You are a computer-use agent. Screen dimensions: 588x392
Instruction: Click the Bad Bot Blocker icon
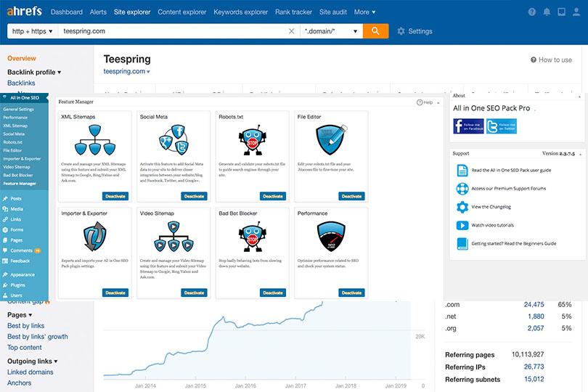point(253,237)
